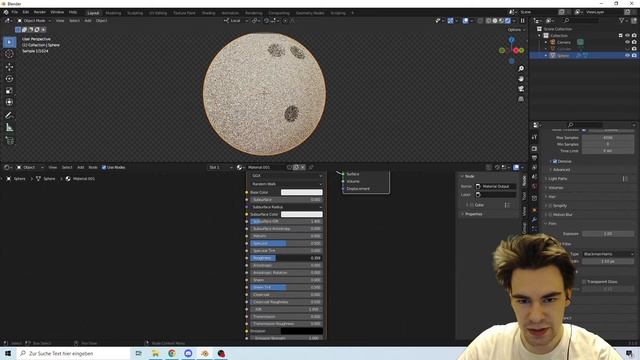Open the Render menu

pos(40,12)
